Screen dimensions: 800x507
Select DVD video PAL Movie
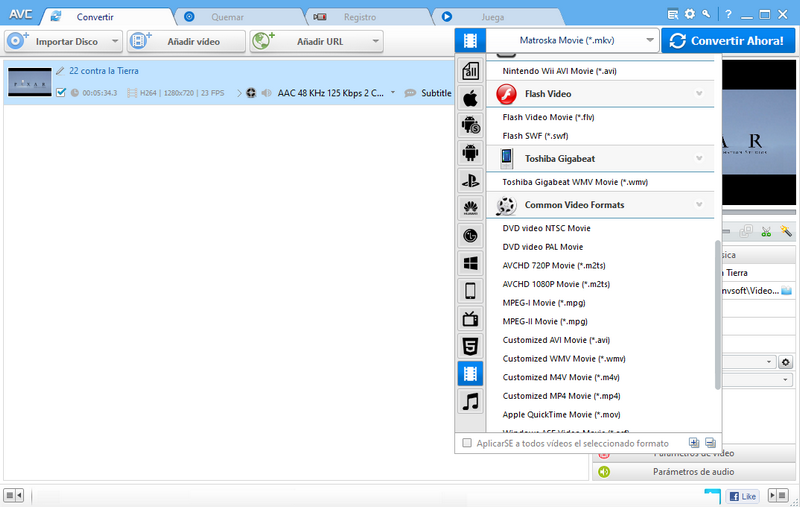click(x=542, y=247)
